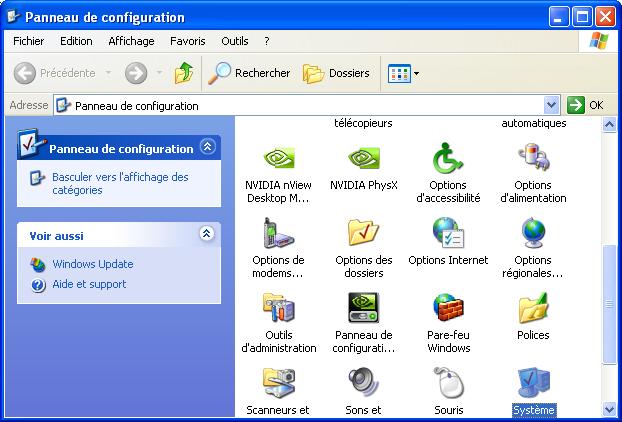Open Options Internet icon
Screen dimensions: 622x422
[x=448, y=232]
